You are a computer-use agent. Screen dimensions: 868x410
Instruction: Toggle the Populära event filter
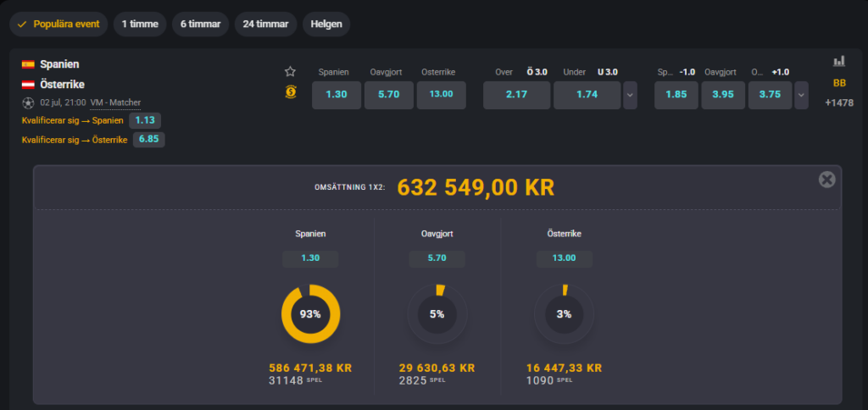coord(58,25)
